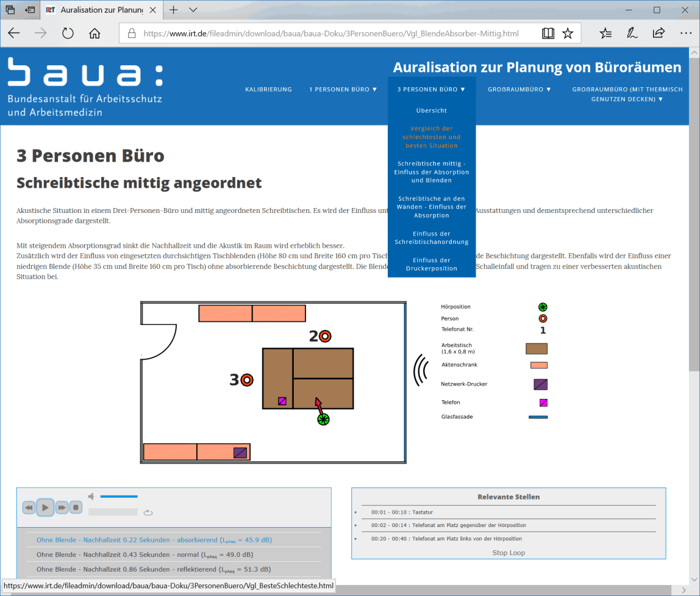Expand the Großraumbüro menu
This screenshot has width=700, height=596.
[x=519, y=89]
